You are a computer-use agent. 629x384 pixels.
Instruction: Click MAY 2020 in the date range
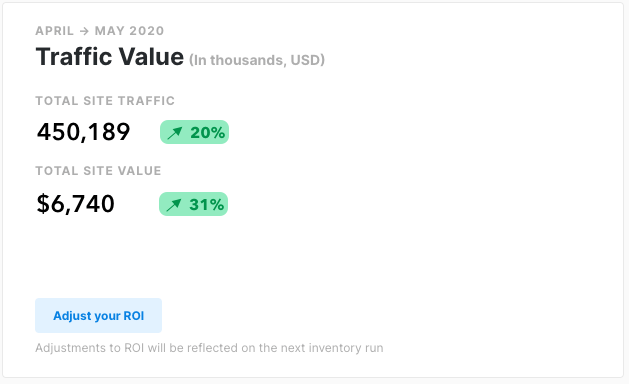tap(129, 31)
